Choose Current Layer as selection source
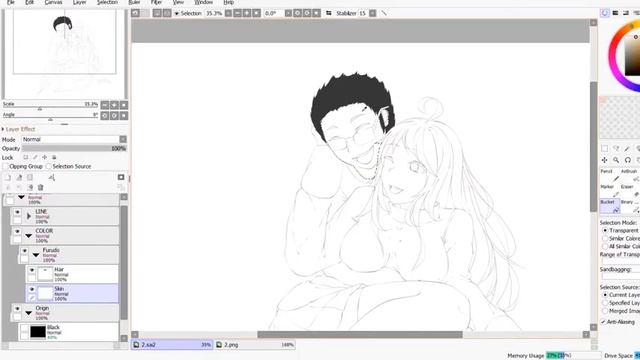This screenshot has height=360, width=640. [x=605, y=295]
